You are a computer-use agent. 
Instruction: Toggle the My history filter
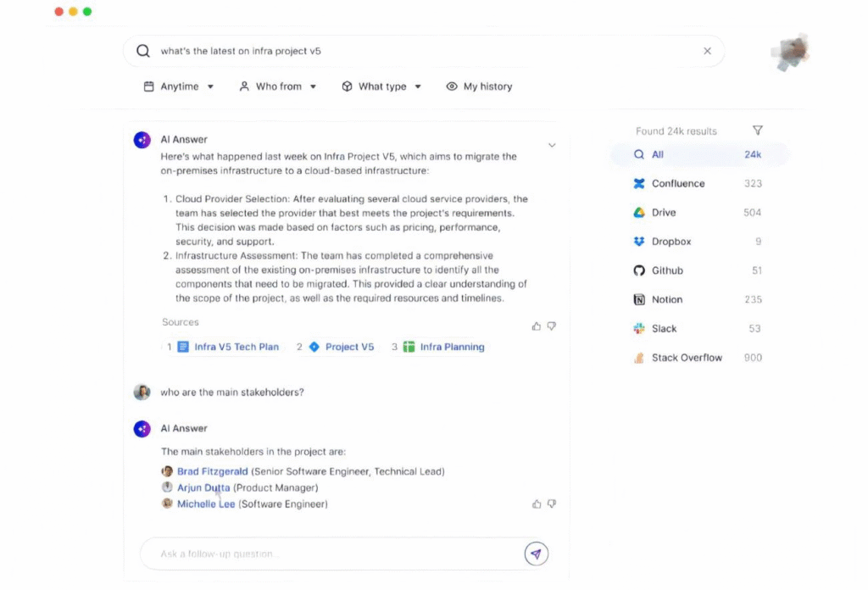tap(479, 86)
